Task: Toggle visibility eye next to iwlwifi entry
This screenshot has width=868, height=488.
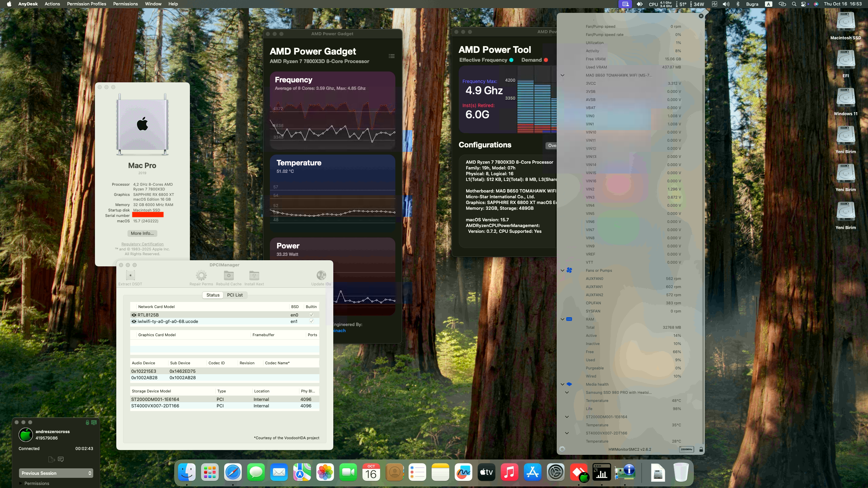Action: (x=134, y=321)
